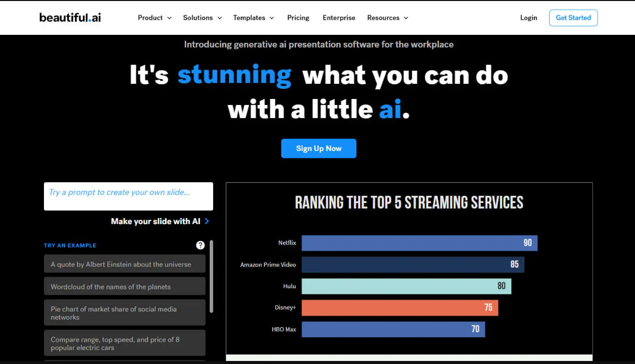Click the HBO Max bar showing 70
This screenshot has width=635, height=364.
click(393, 330)
